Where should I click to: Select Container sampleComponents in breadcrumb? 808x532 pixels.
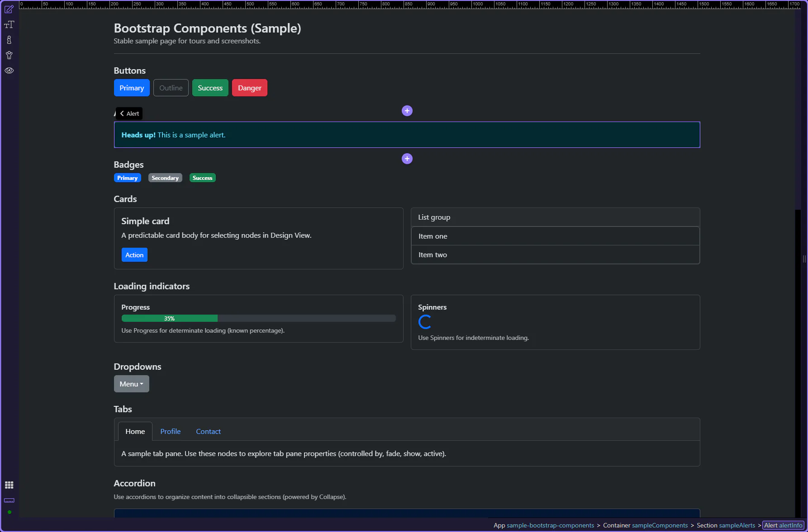pyautogui.click(x=645, y=525)
